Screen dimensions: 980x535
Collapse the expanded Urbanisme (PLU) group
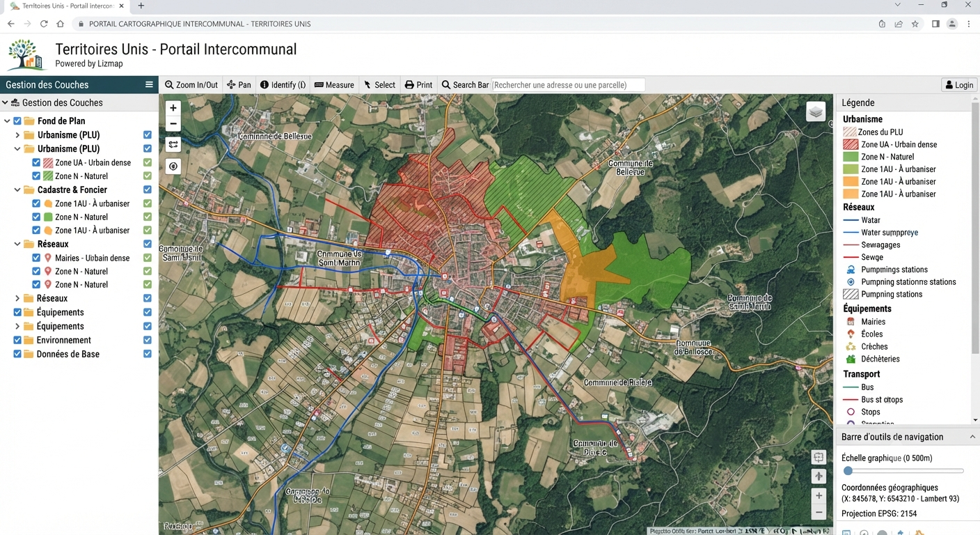(x=17, y=149)
